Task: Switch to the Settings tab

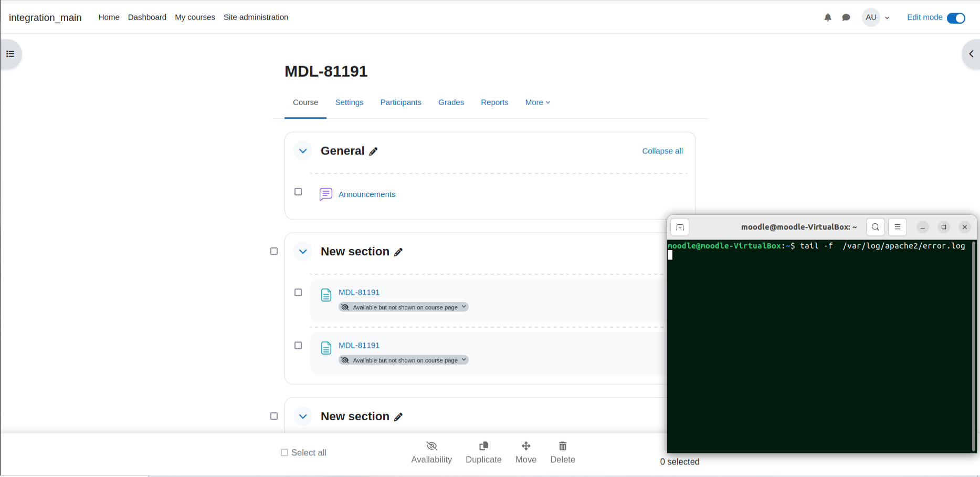Action: coord(349,102)
